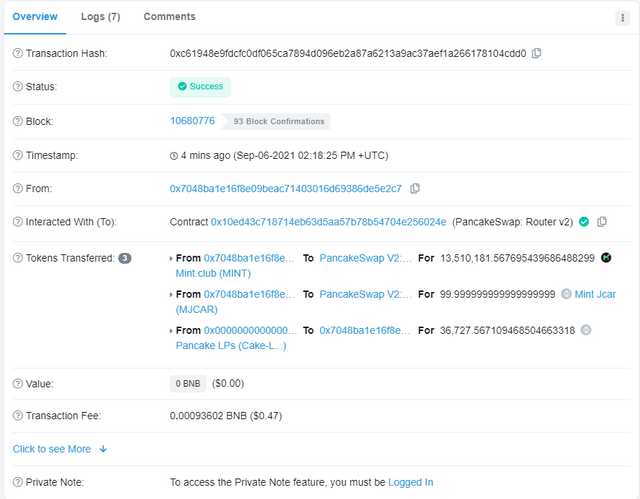Click the Mint.club MINT token logo icon

click(606, 257)
